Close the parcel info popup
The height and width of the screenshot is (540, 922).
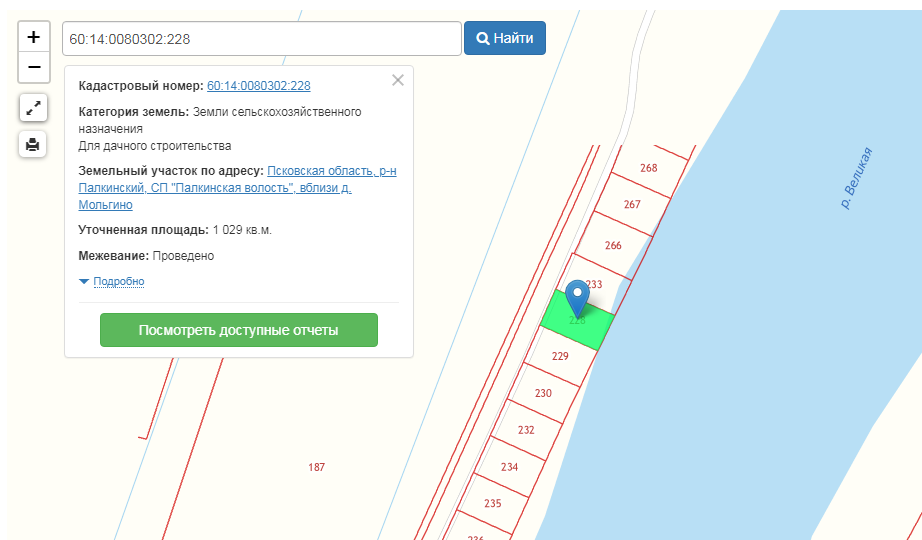pos(398,80)
